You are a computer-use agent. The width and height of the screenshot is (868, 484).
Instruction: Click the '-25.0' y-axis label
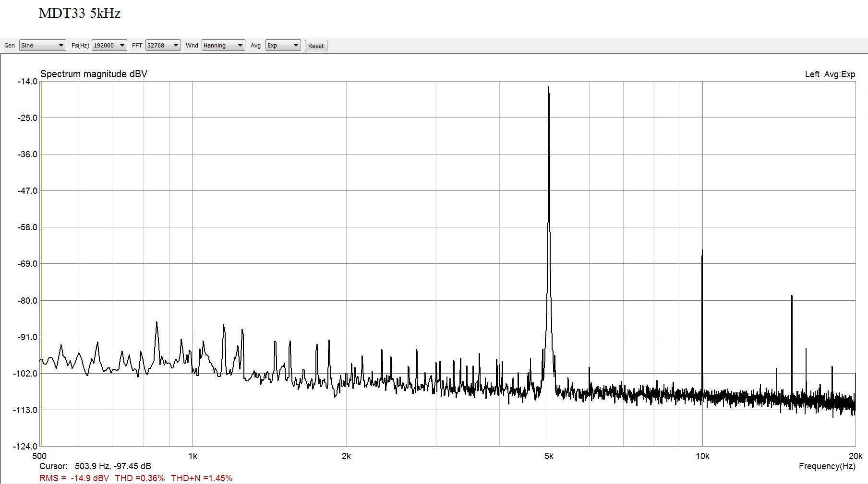coord(27,118)
